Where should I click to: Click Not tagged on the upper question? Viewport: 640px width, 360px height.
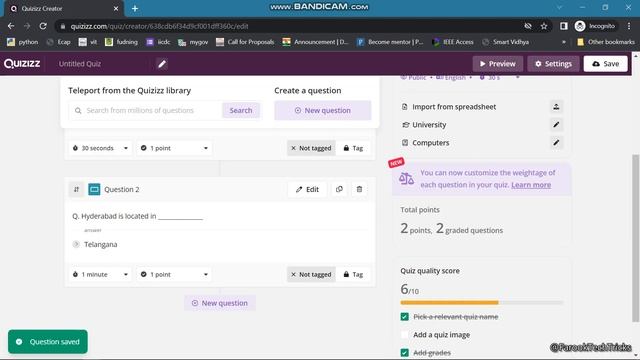pos(311,148)
